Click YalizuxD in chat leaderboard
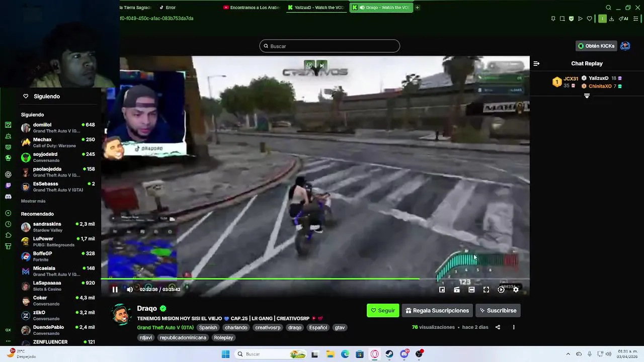 coord(599,78)
